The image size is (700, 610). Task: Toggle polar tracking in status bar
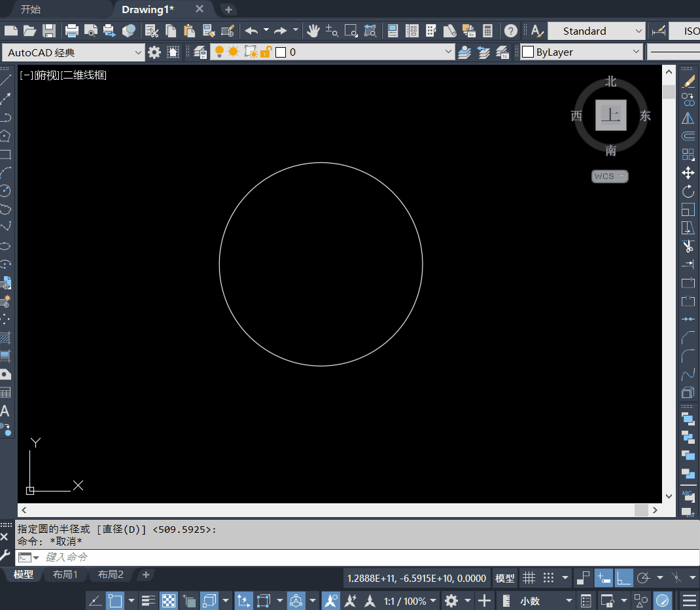[x=643, y=578]
